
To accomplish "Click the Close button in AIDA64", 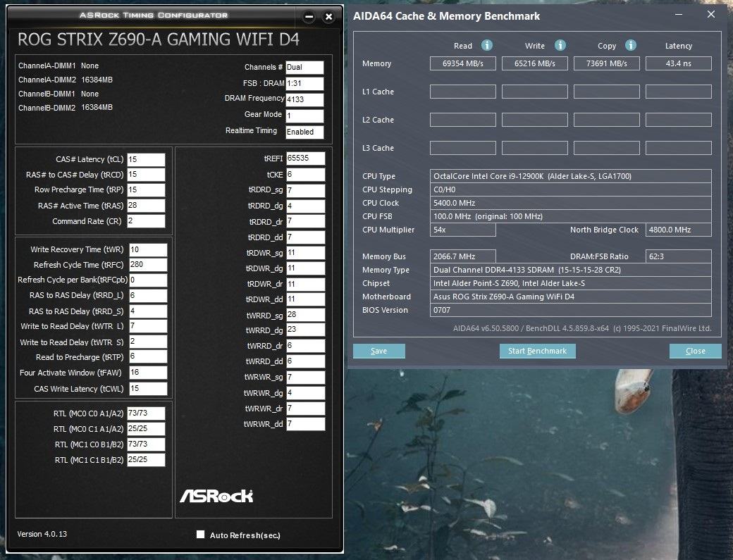I will pyautogui.click(x=695, y=351).
